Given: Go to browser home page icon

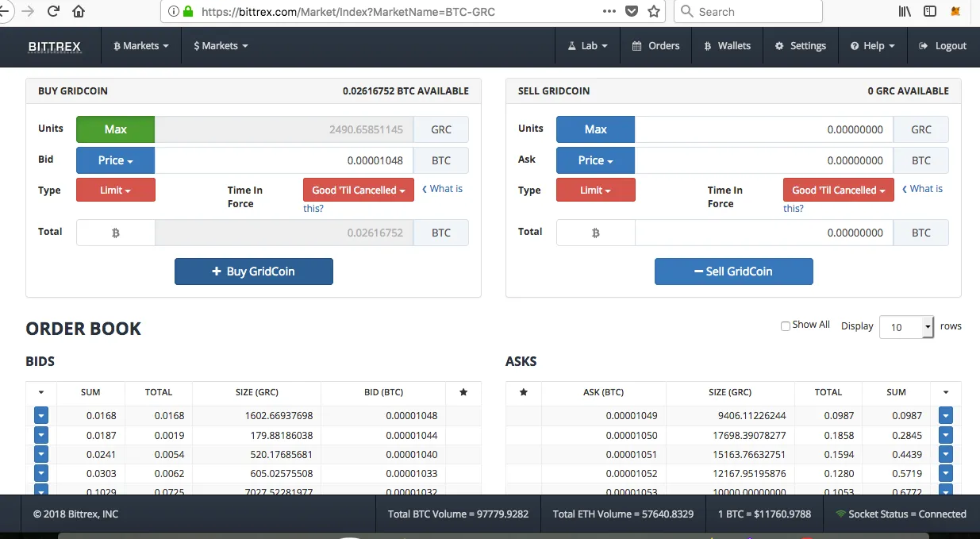Looking at the screenshot, I should pyautogui.click(x=79, y=11).
